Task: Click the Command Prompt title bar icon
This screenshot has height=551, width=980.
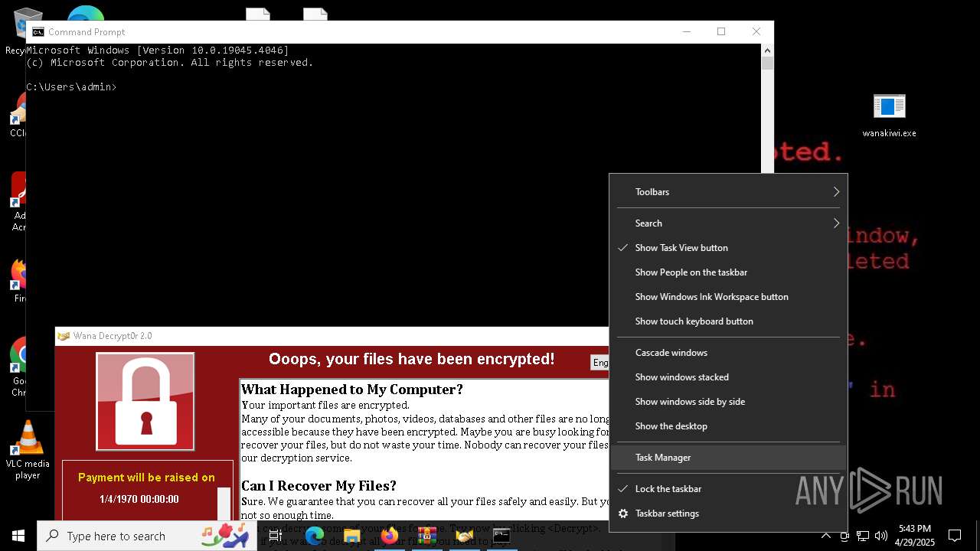Action: click(x=38, y=31)
